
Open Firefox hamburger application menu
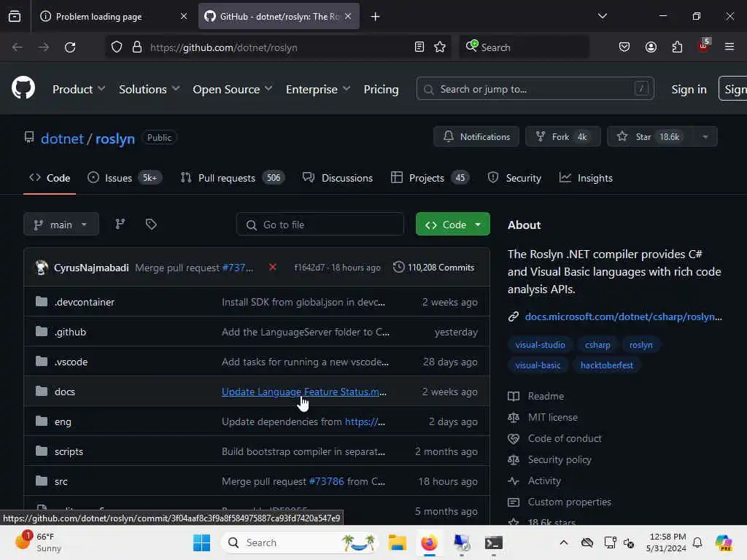[x=729, y=47]
